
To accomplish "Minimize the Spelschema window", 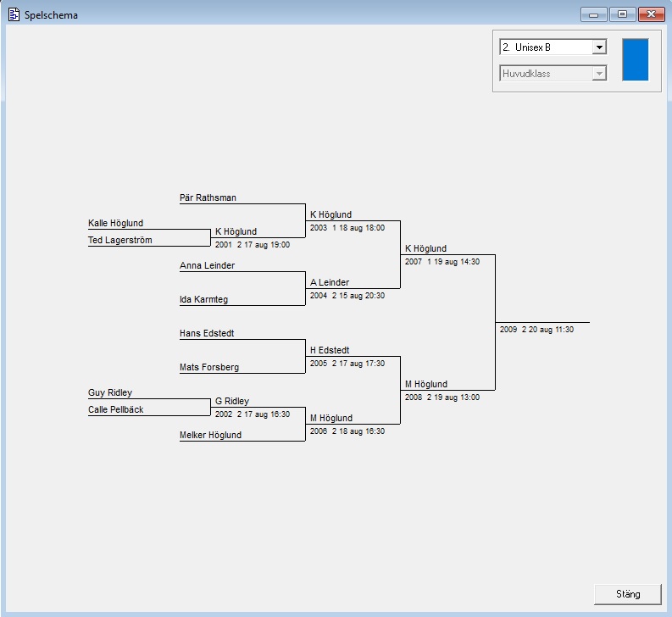I will [x=593, y=14].
